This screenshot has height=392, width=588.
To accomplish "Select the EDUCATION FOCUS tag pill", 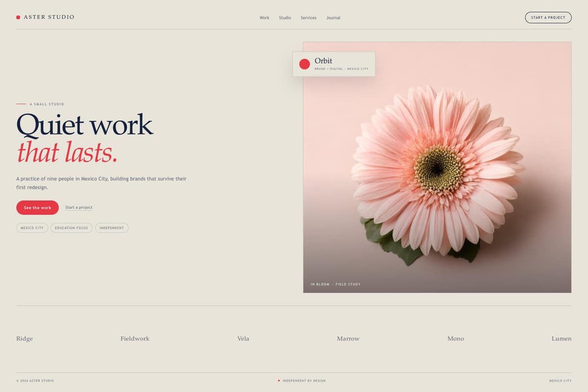I will (x=72, y=228).
